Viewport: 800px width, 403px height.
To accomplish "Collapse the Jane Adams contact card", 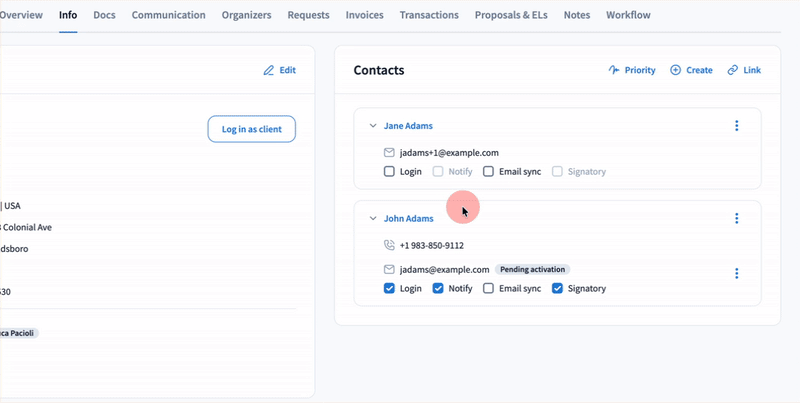I will (x=373, y=126).
